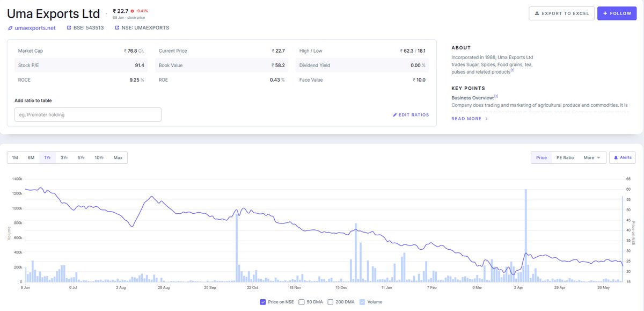Select the 5Yr chart range

point(81,157)
